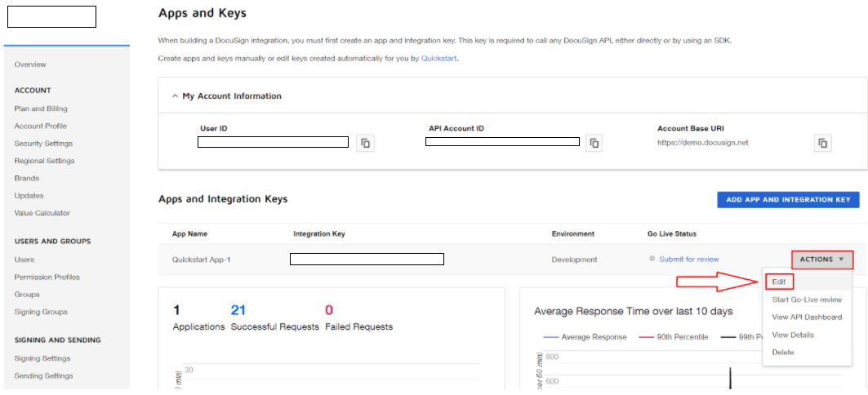The image size is (868, 395).
Task: Open Permission Profiles
Action: [x=47, y=277]
